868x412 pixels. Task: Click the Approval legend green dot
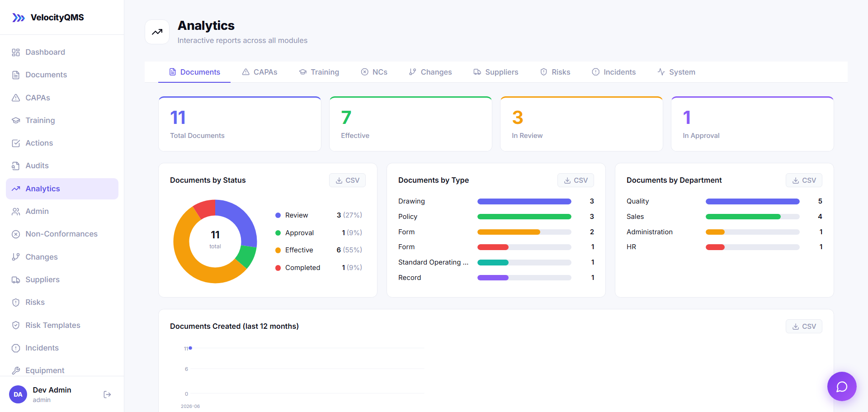tap(278, 233)
